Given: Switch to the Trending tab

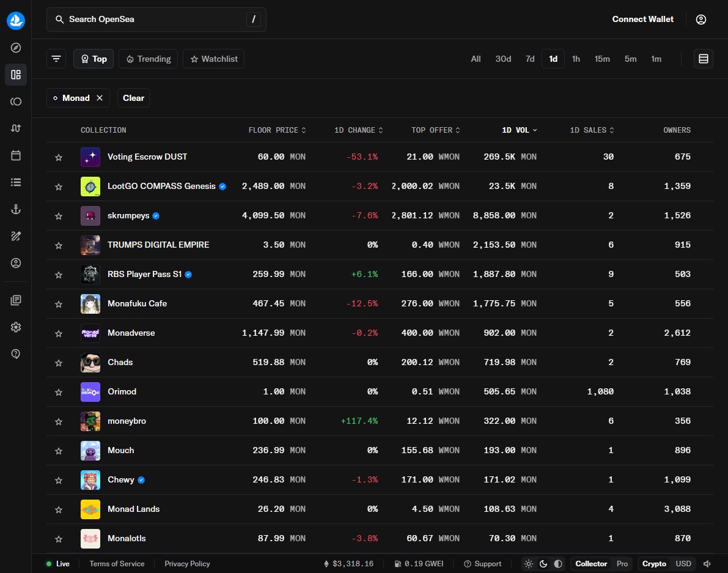Looking at the screenshot, I should click(x=148, y=59).
